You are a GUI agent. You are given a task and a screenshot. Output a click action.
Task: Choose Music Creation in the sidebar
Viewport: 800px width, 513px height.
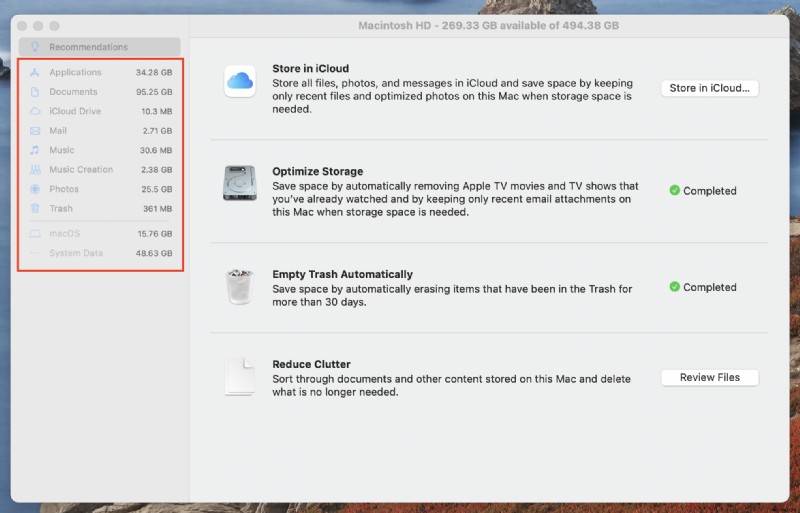[x=101, y=169]
